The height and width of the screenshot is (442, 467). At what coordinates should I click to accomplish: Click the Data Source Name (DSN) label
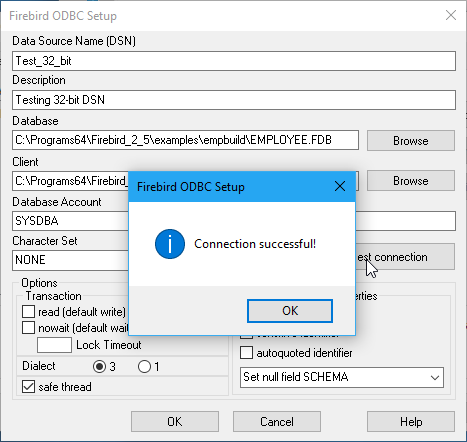click(x=74, y=41)
